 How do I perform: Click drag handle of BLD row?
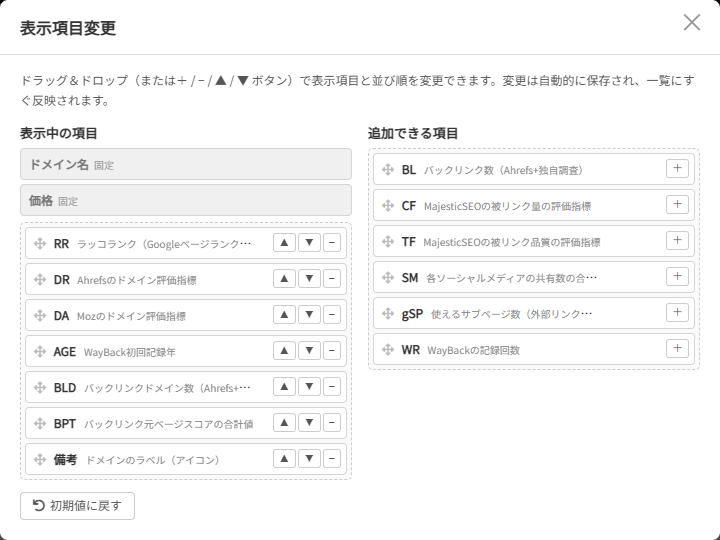coord(40,388)
